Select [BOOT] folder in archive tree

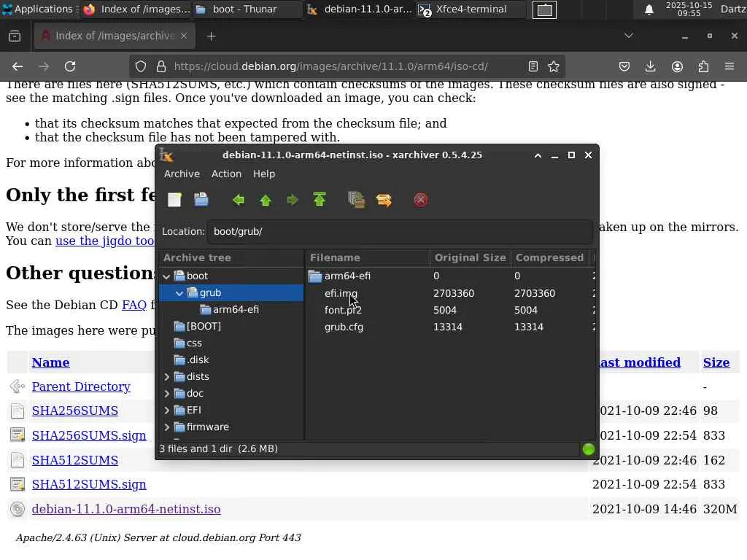point(204,326)
